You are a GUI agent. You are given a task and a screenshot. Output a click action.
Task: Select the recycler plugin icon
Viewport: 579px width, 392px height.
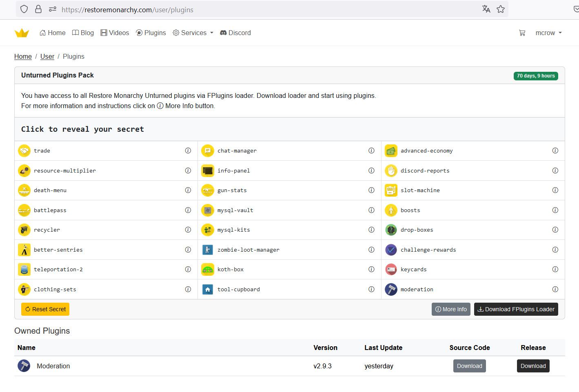pos(24,230)
